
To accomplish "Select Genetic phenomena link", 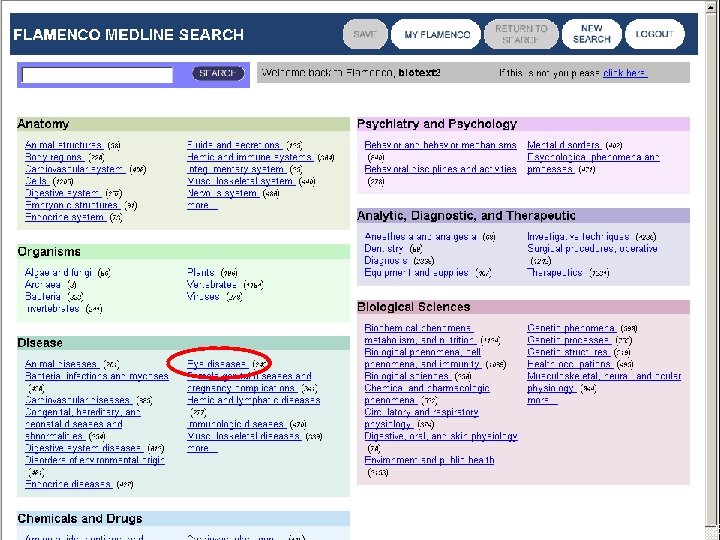I will (572, 328).
